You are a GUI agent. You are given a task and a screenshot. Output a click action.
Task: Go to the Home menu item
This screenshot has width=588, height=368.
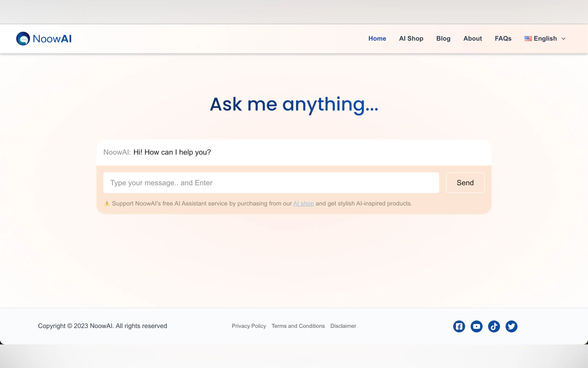377,38
